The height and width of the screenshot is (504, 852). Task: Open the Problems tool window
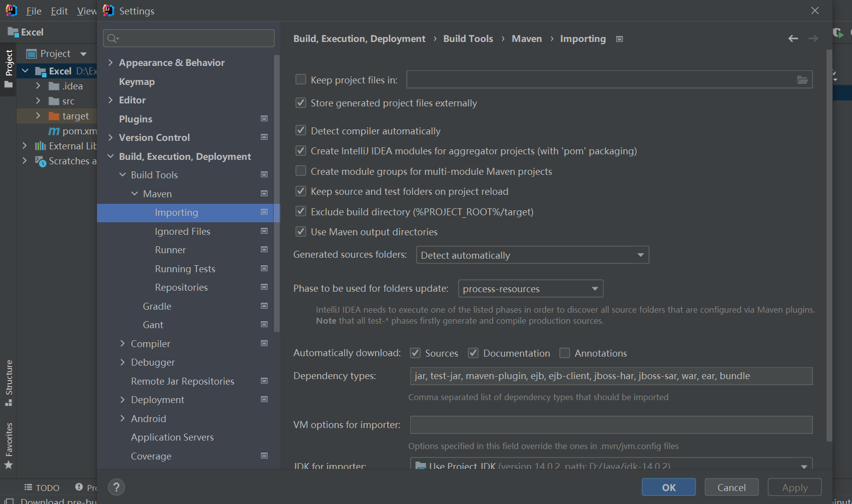click(79, 487)
